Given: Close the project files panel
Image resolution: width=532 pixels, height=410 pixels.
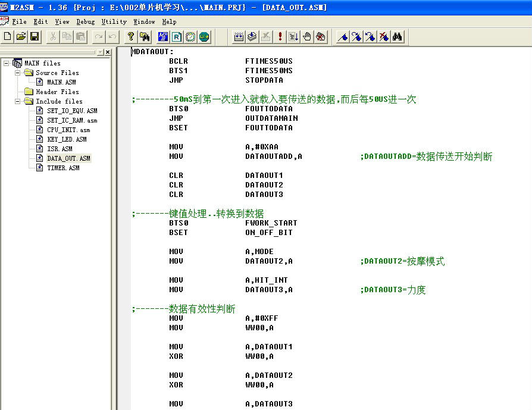Looking at the screenshot, I should click(108, 52).
